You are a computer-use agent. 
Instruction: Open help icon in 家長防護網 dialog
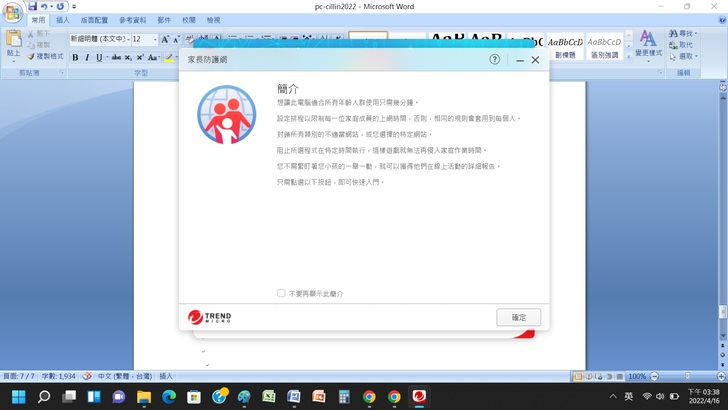pyautogui.click(x=494, y=59)
